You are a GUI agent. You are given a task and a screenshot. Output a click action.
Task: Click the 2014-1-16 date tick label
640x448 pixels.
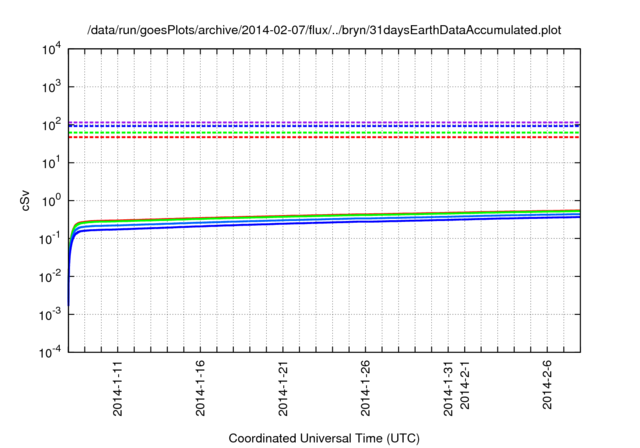click(x=200, y=388)
